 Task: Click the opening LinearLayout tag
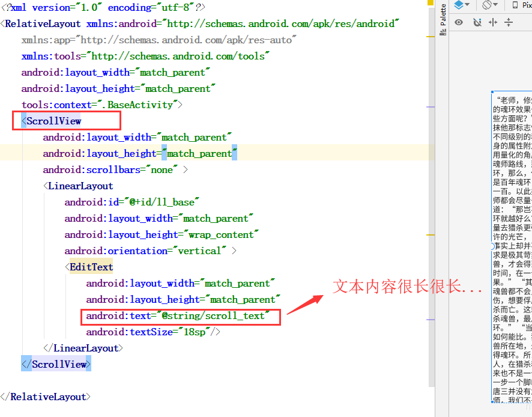(x=78, y=186)
